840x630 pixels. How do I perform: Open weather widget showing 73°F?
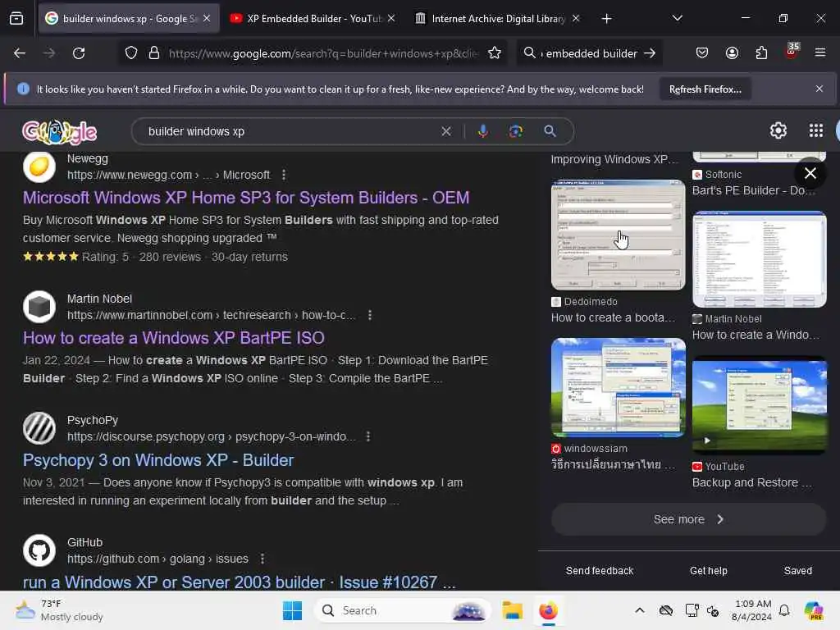[59, 610]
